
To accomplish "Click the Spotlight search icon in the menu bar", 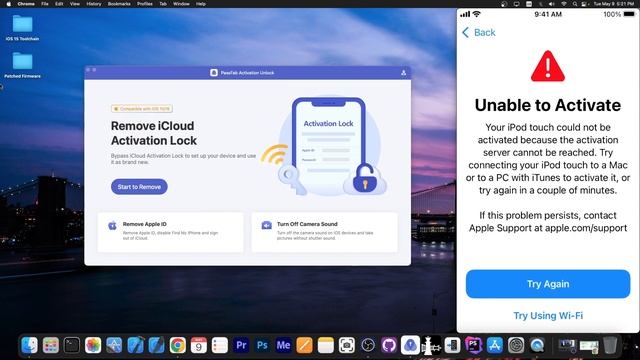I will 575,4.
